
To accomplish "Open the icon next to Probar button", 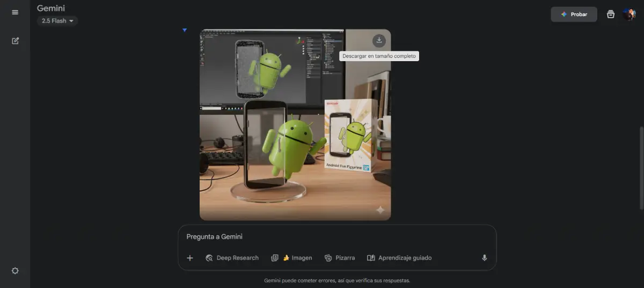I will pyautogui.click(x=610, y=14).
